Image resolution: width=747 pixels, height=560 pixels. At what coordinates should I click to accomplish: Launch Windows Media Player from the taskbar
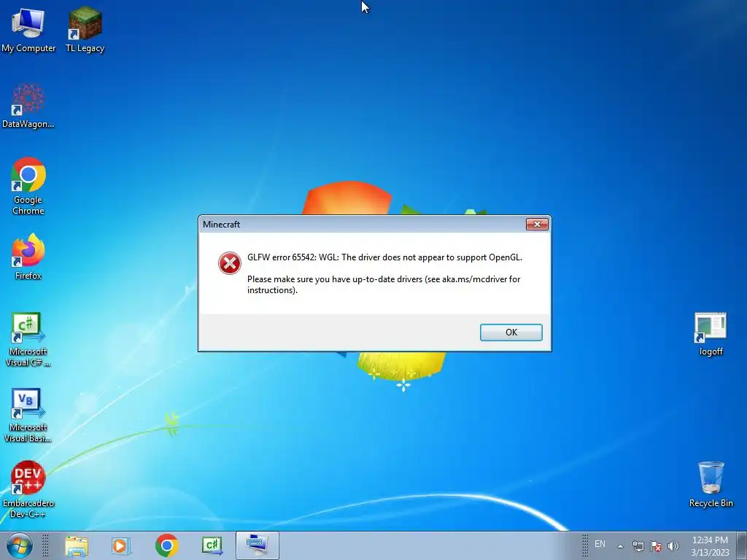coord(121,545)
